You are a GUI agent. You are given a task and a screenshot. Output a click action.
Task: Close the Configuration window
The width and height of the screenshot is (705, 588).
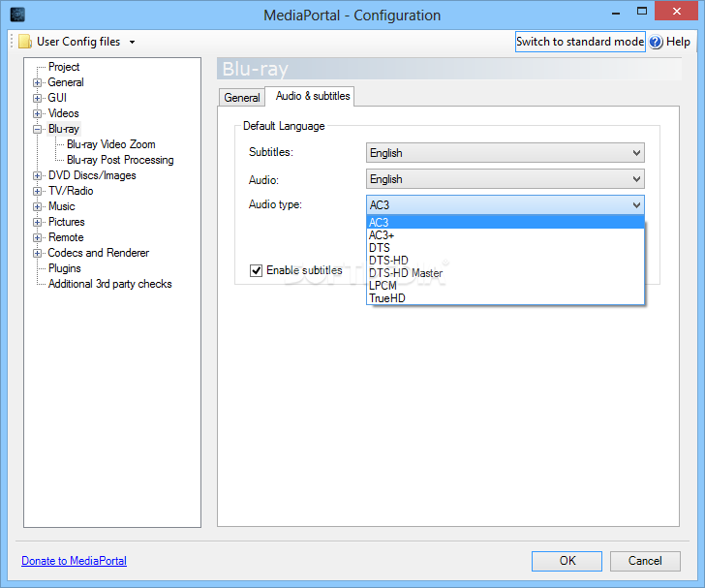[677, 12]
